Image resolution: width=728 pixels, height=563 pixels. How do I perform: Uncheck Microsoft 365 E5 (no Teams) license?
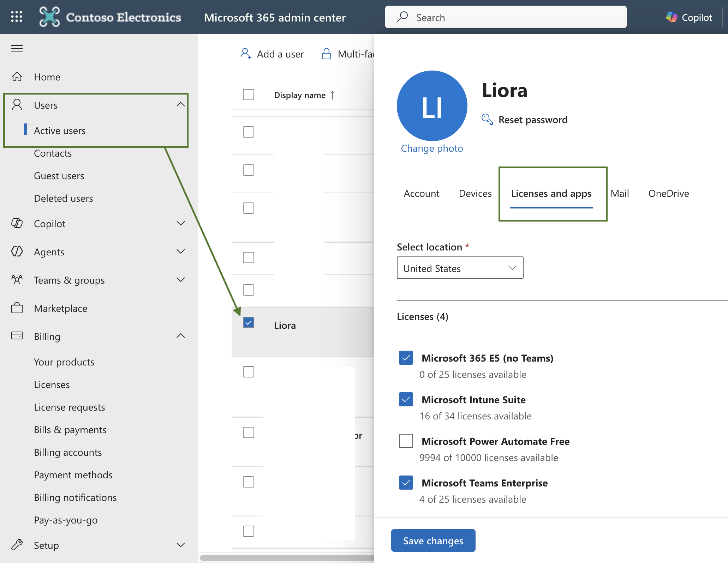pyautogui.click(x=406, y=358)
